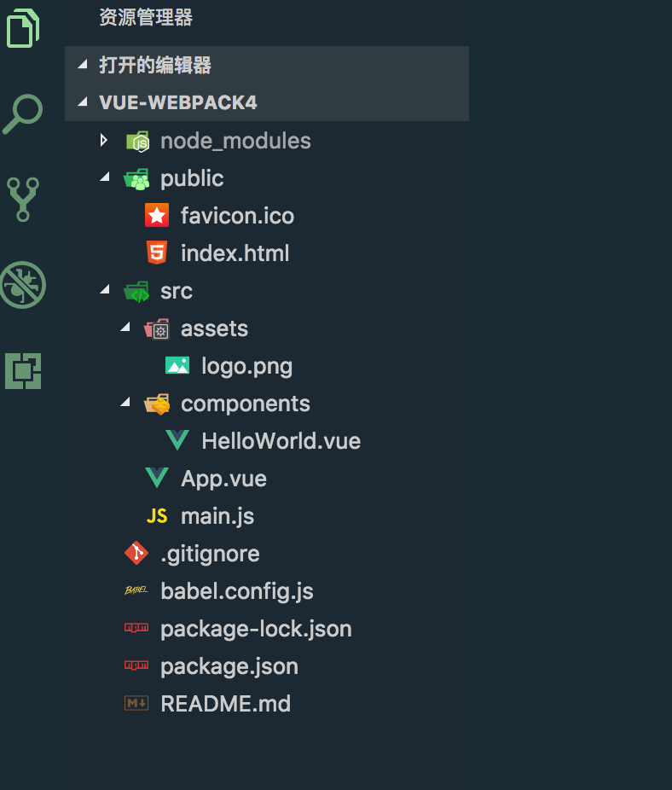Click the HTML5 icon beside index.html
Image resolution: width=672 pixels, height=790 pixels.
pyautogui.click(x=157, y=253)
